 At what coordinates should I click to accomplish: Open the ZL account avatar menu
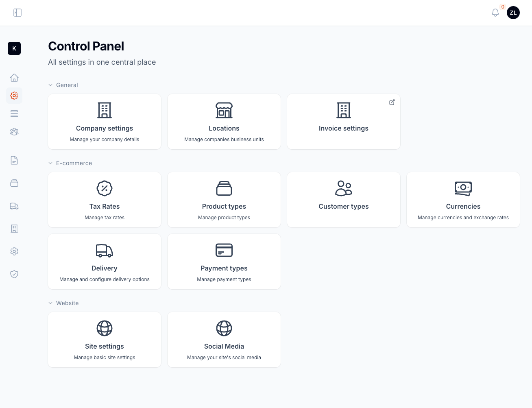click(x=513, y=13)
